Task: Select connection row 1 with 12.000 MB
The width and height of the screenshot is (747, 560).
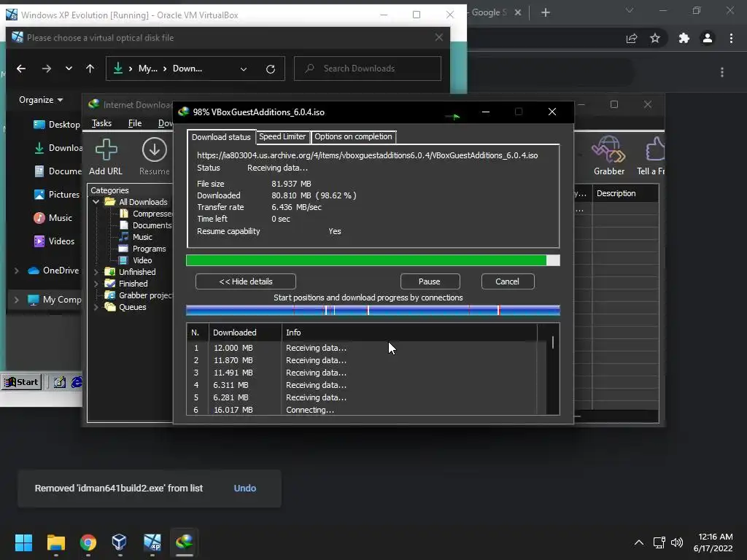Action: click(x=362, y=348)
